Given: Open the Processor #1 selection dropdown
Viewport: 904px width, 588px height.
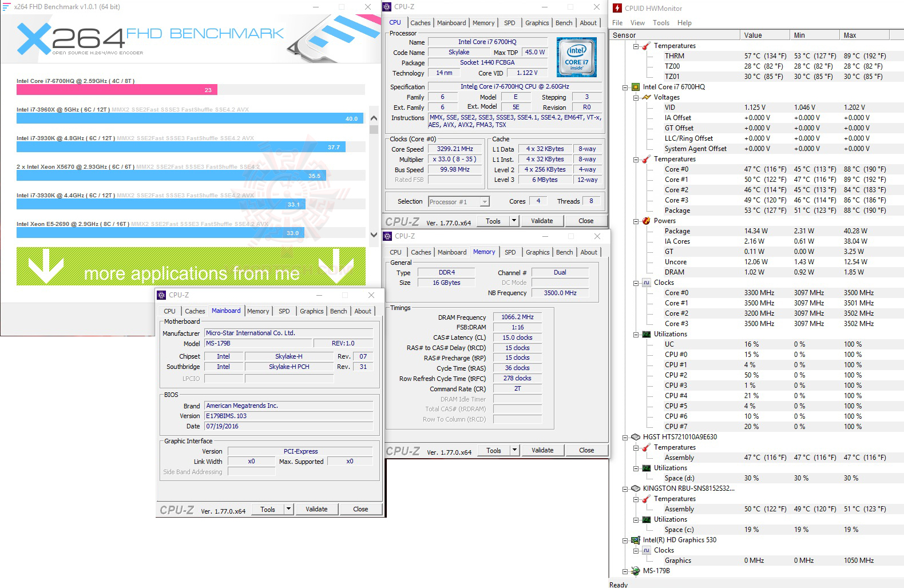Looking at the screenshot, I should tap(485, 201).
